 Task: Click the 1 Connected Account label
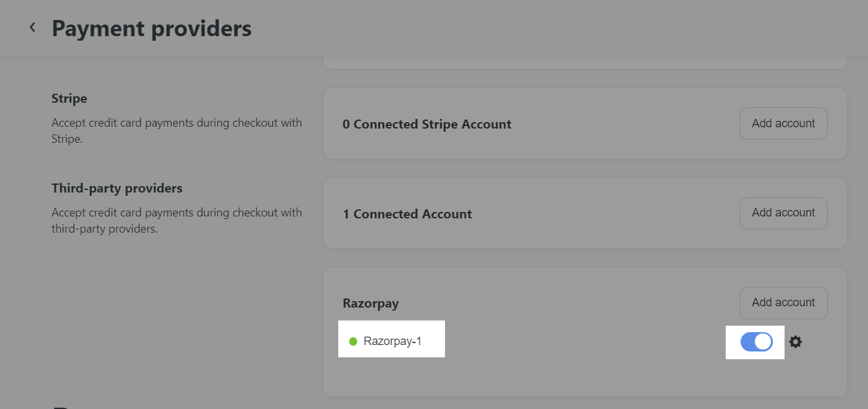click(407, 214)
